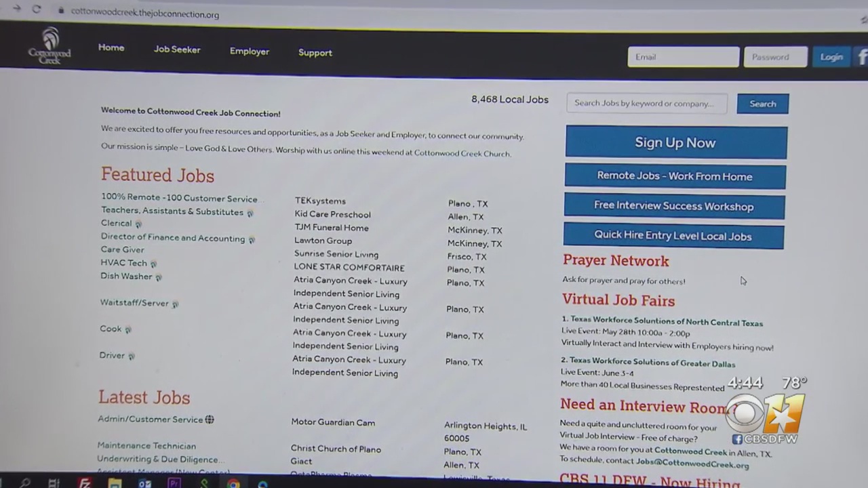The height and width of the screenshot is (488, 868).
Task: Click the Cottonwood Creek logo
Action: (x=50, y=46)
